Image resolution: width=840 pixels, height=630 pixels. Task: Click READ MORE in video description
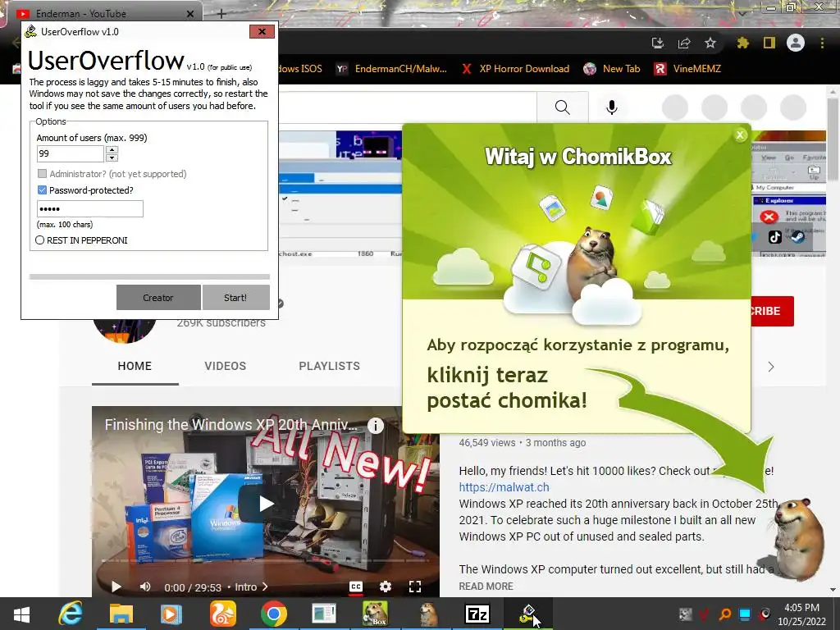coord(486,586)
